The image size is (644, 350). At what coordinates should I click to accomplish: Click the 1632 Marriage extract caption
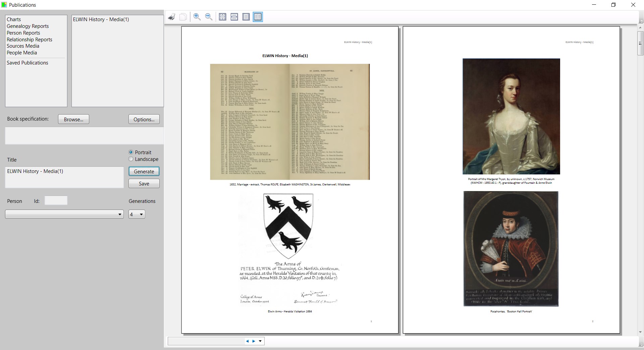click(290, 184)
